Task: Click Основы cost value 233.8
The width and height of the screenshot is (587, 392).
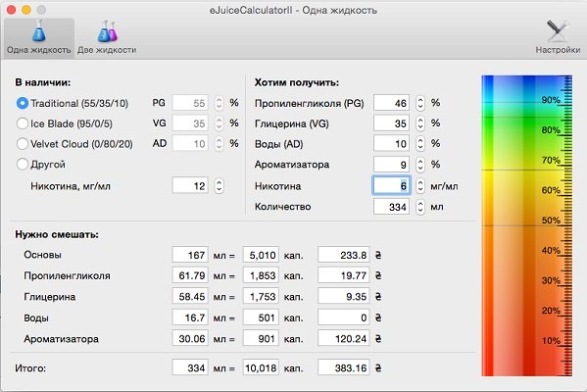Action: [x=344, y=255]
